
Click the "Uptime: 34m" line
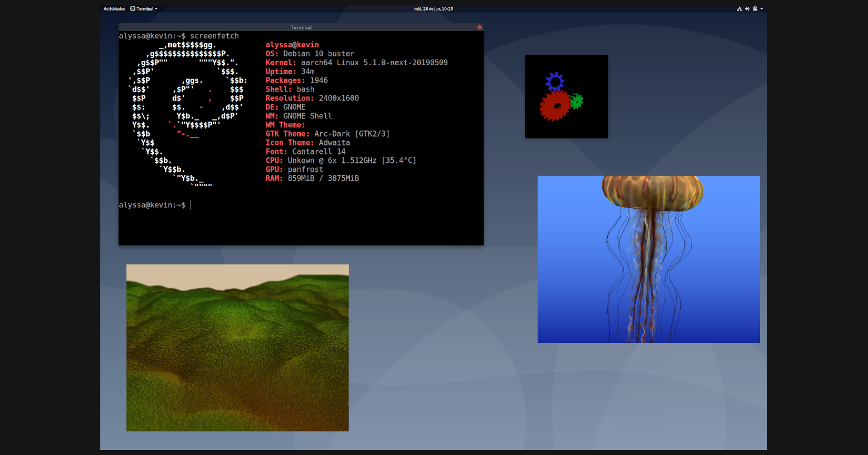(290, 71)
